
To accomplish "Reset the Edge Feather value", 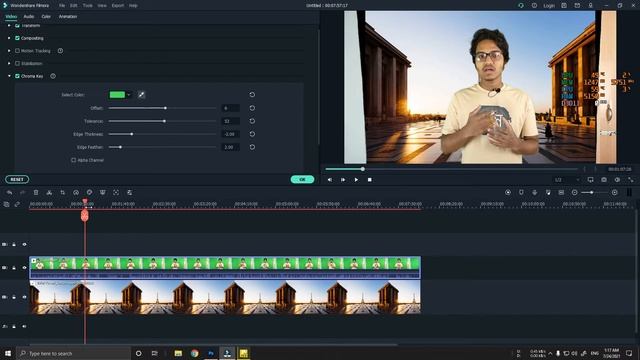I will point(252,147).
